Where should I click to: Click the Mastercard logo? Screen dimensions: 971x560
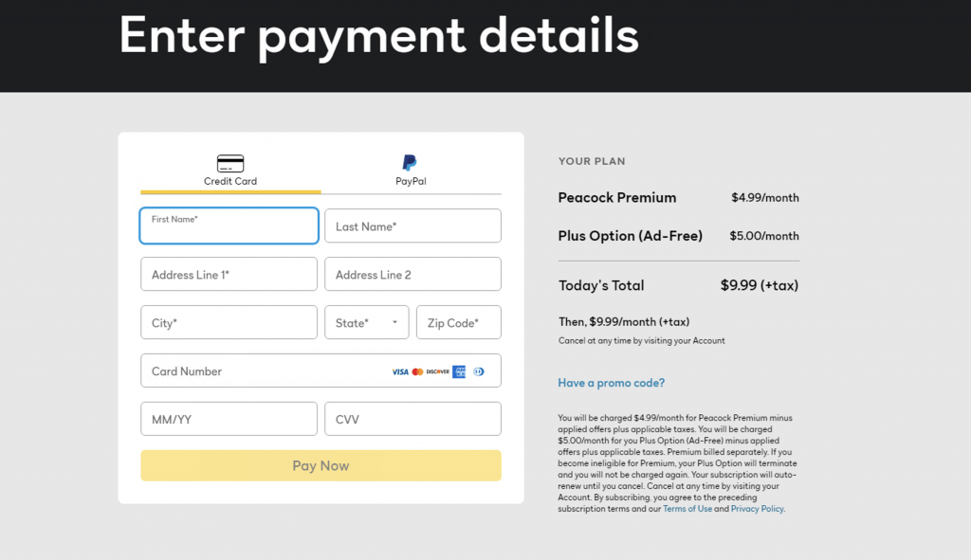[417, 371]
